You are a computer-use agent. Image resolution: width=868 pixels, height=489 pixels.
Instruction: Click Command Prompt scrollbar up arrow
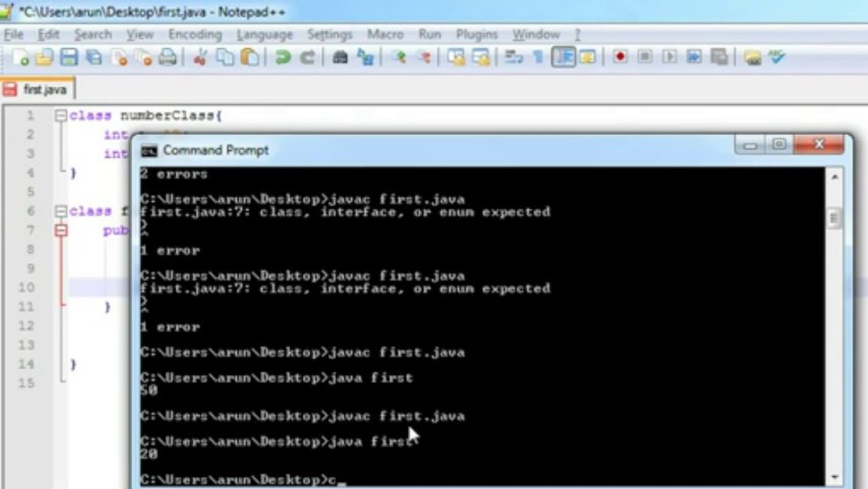pyautogui.click(x=833, y=176)
